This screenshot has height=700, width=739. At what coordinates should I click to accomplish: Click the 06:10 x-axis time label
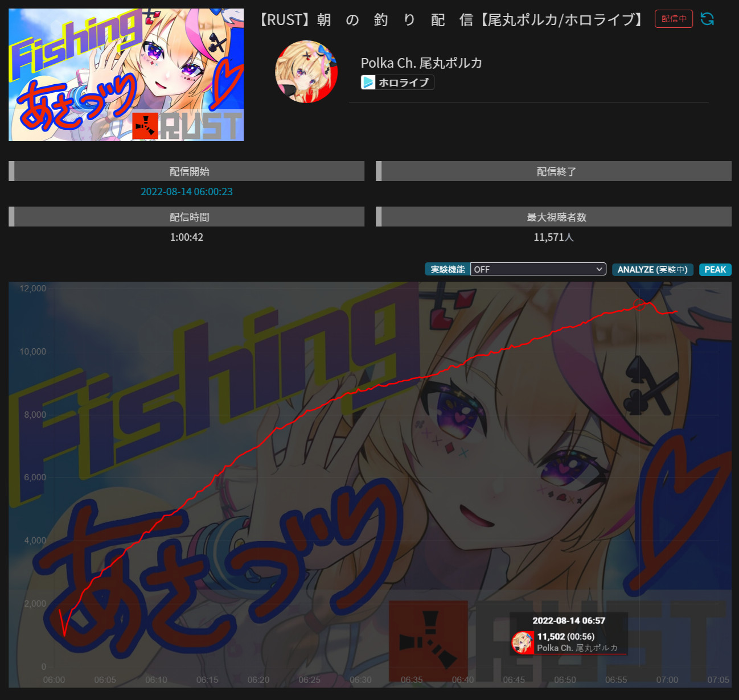pyautogui.click(x=156, y=680)
